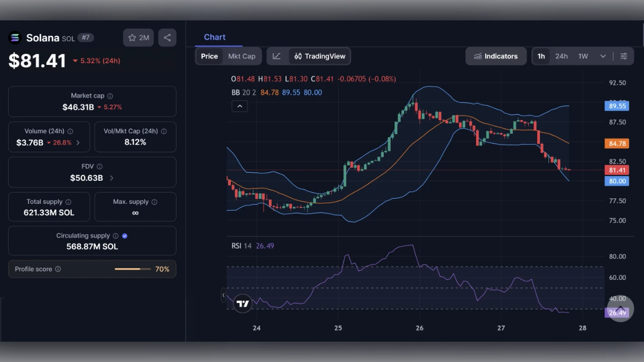Open sharing options via the share icon
644x362 pixels.
[x=167, y=38]
